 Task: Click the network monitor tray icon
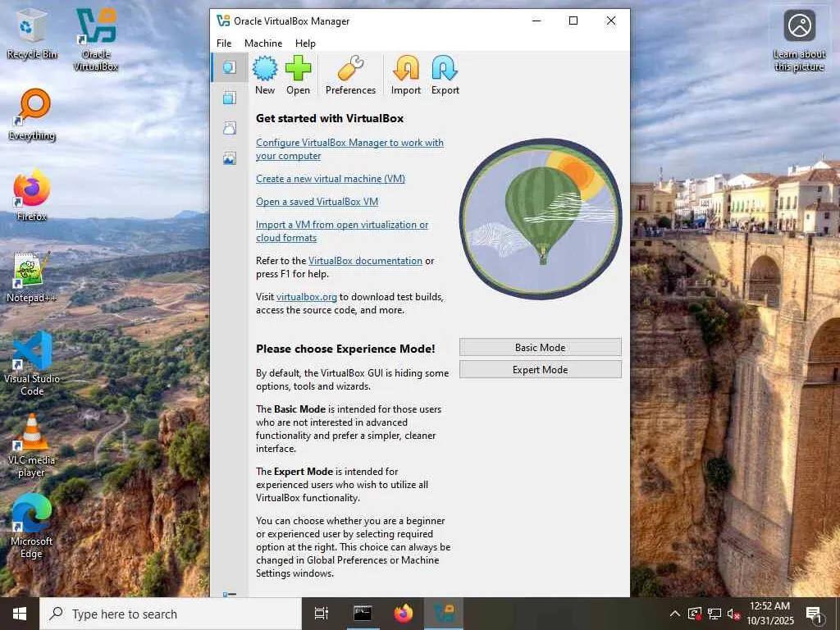(714, 614)
